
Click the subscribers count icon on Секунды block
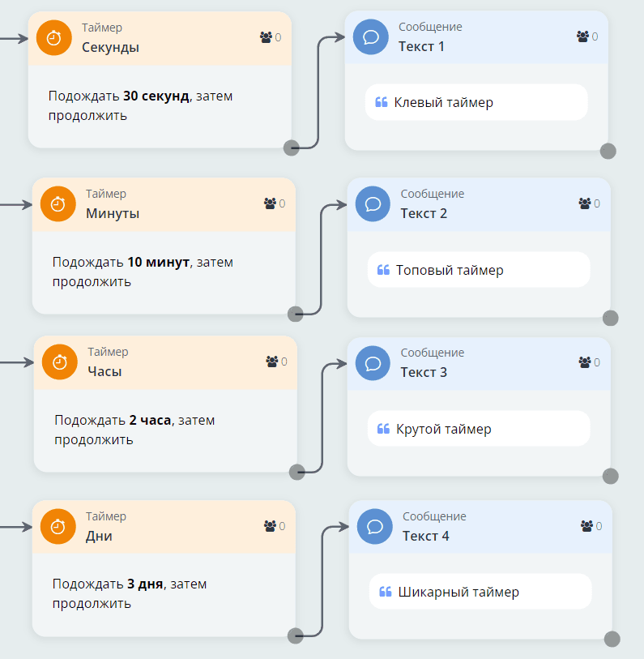pos(267,37)
